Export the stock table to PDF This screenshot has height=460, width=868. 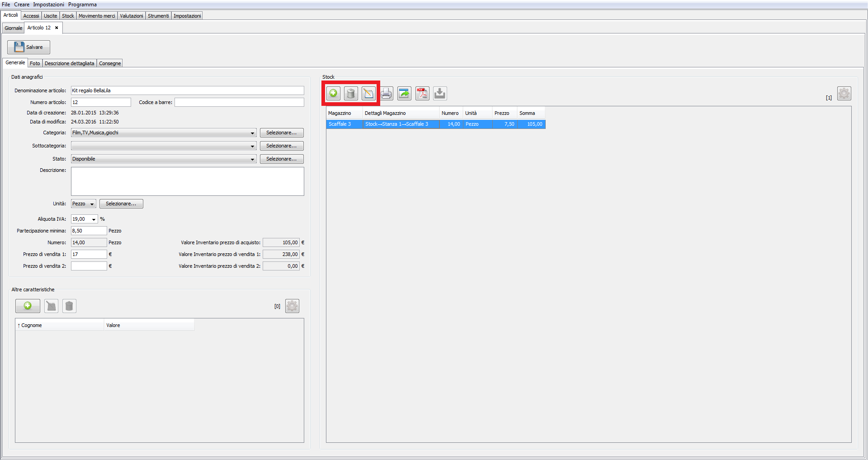[422, 94]
